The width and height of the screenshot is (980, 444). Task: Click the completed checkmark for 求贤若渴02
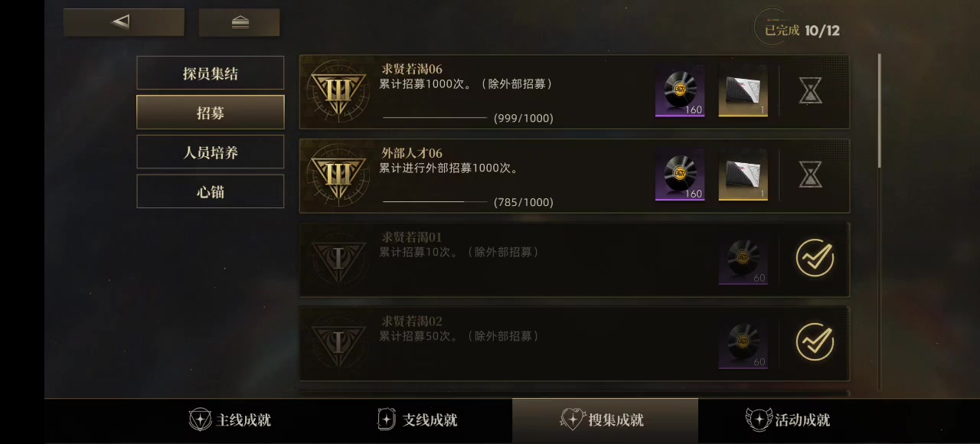(x=815, y=342)
